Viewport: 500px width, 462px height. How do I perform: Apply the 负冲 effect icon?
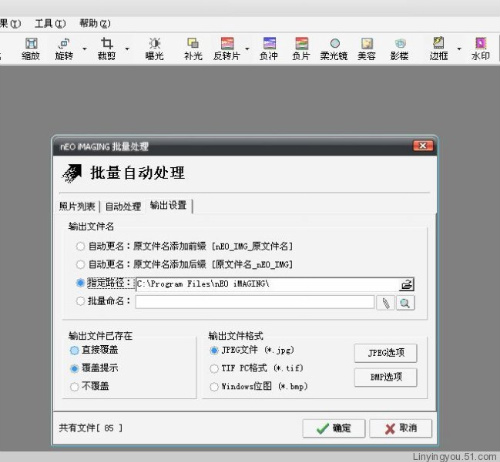(x=269, y=49)
